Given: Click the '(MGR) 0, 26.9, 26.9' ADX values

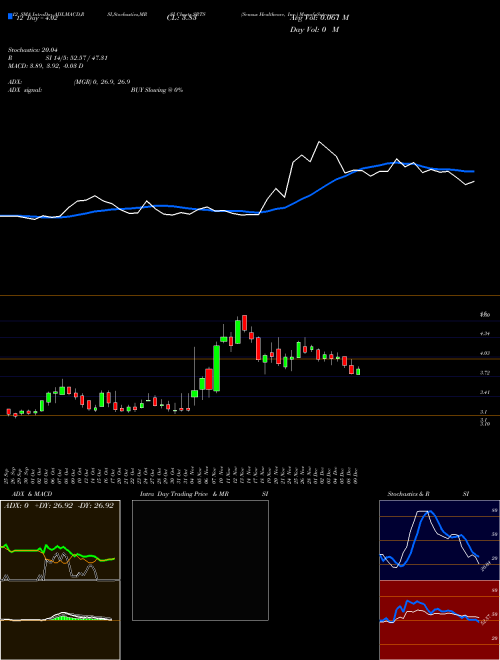Looking at the screenshot, I should click(102, 82).
